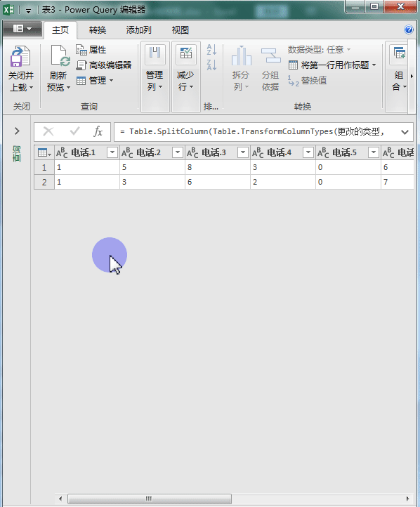420x507 pixels.
Task: Select cell 5 in row 1 of 电话.2
Action: 152,168
